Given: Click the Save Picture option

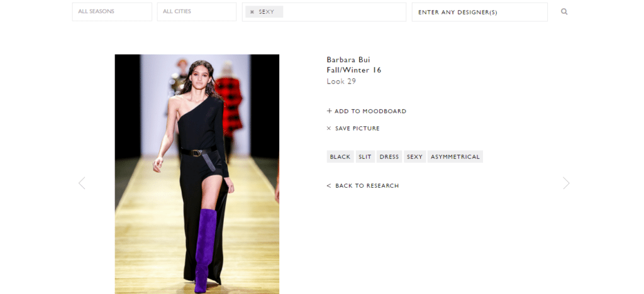Looking at the screenshot, I should [353, 129].
